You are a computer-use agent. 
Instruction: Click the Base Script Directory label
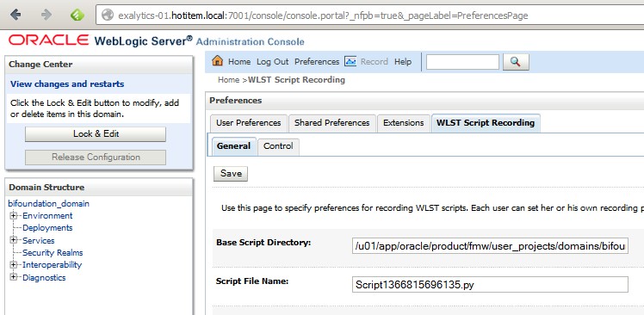(x=263, y=243)
